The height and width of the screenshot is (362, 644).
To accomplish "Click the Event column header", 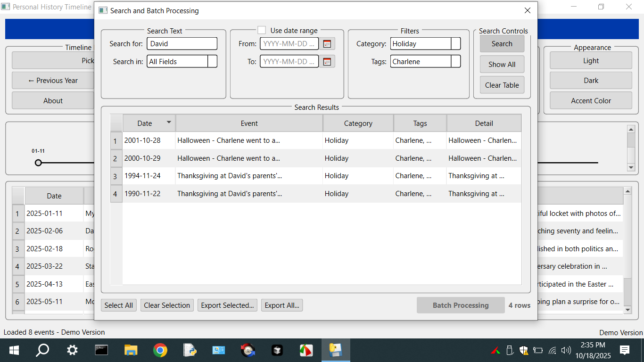I will [249, 123].
